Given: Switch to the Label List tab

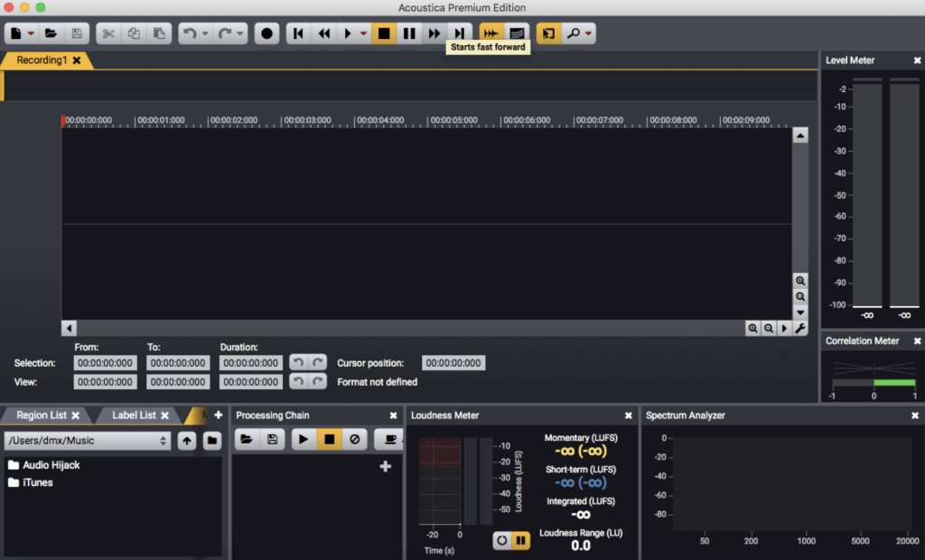Looking at the screenshot, I should tap(134, 415).
